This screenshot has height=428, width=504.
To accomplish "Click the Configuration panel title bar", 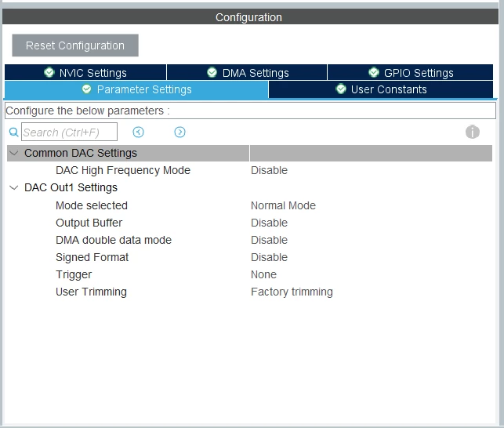I will (250, 16).
